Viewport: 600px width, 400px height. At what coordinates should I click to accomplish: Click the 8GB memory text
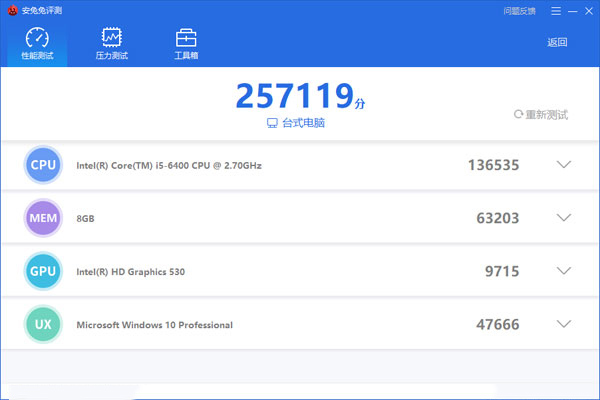[85, 219]
